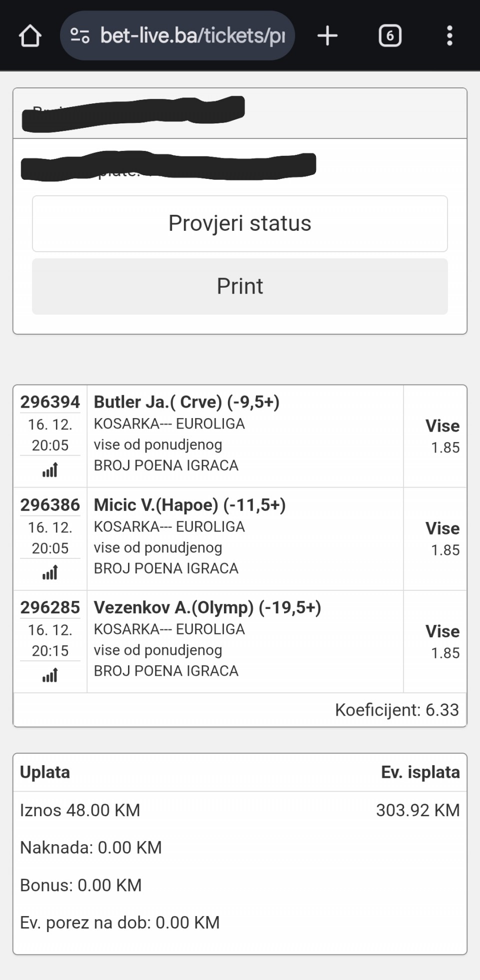480x980 pixels.
Task: Tap statistics icon for Butler Ja. bet
Action: click(x=50, y=470)
